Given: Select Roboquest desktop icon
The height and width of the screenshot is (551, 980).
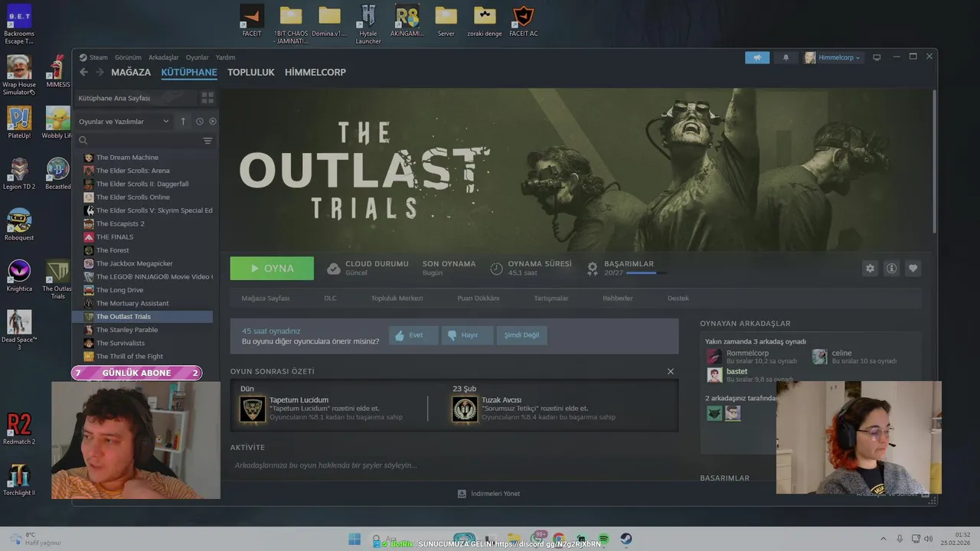Looking at the screenshot, I should (19, 224).
